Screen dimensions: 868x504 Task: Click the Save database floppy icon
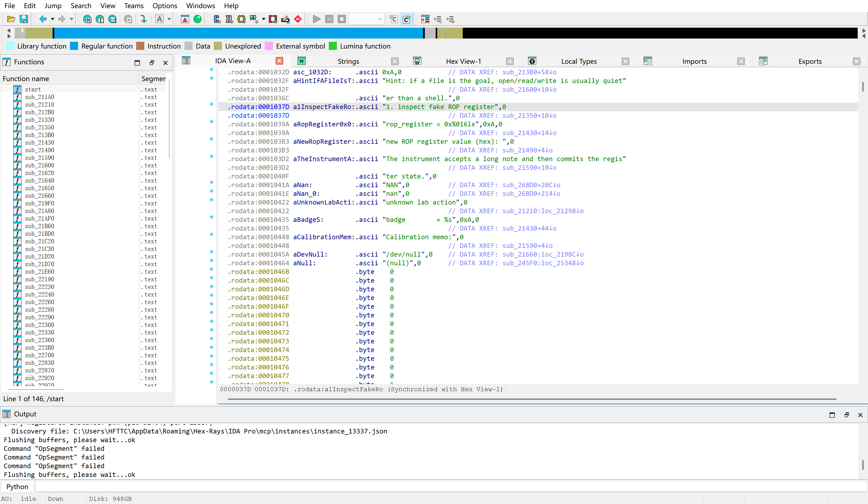click(x=24, y=19)
